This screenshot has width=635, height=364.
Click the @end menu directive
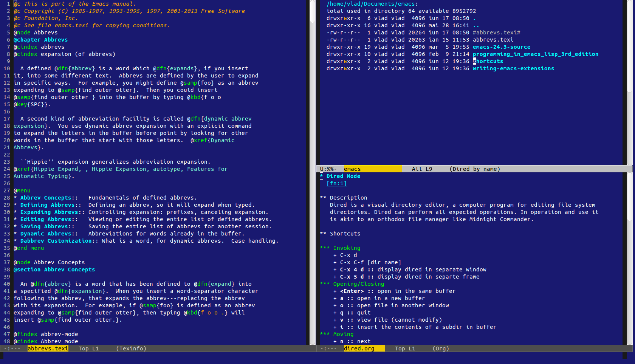point(29,248)
